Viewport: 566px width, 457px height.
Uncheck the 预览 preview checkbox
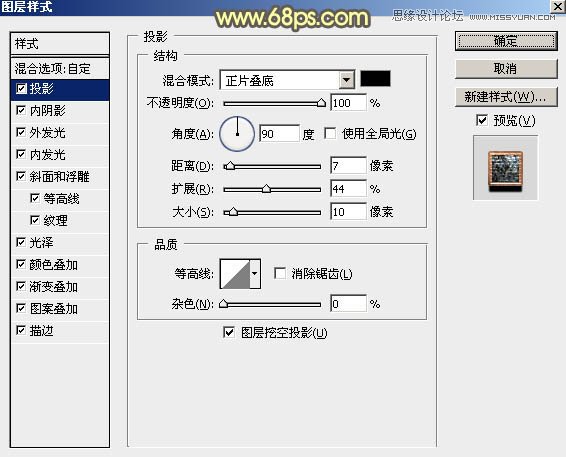click(482, 120)
